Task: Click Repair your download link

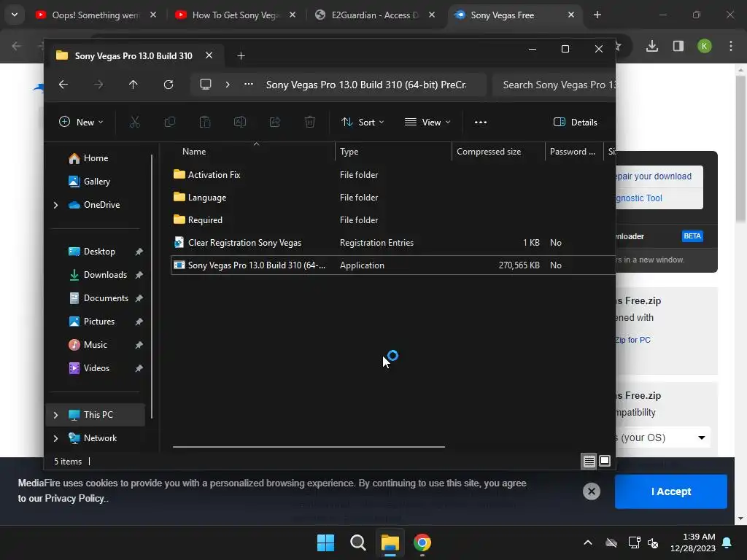Action: tap(653, 176)
